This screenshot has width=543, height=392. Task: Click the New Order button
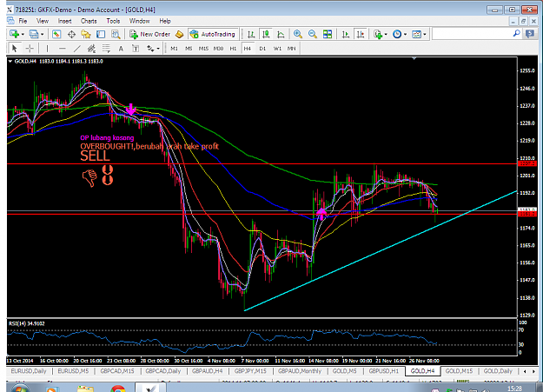click(x=150, y=34)
